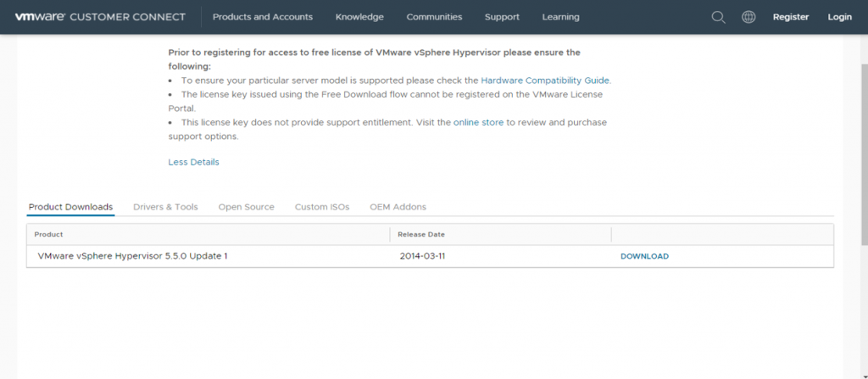Open the globe language selector
868x379 pixels.
pos(748,17)
